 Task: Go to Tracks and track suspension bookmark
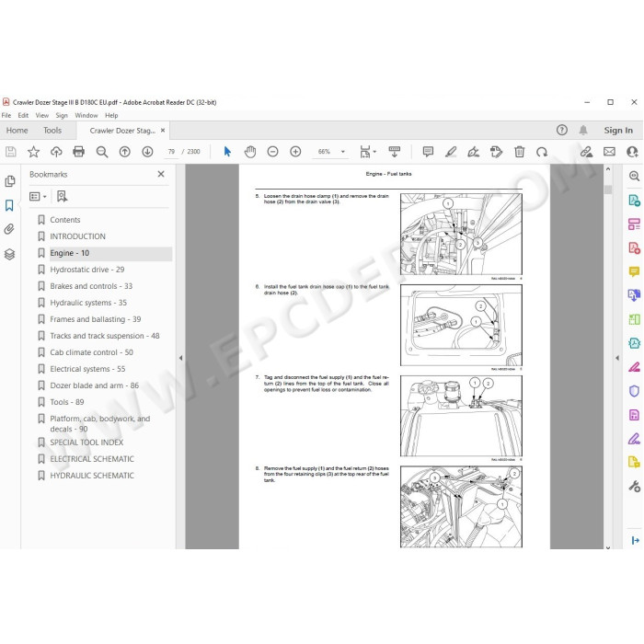pyautogui.click(x=105, y=336)
